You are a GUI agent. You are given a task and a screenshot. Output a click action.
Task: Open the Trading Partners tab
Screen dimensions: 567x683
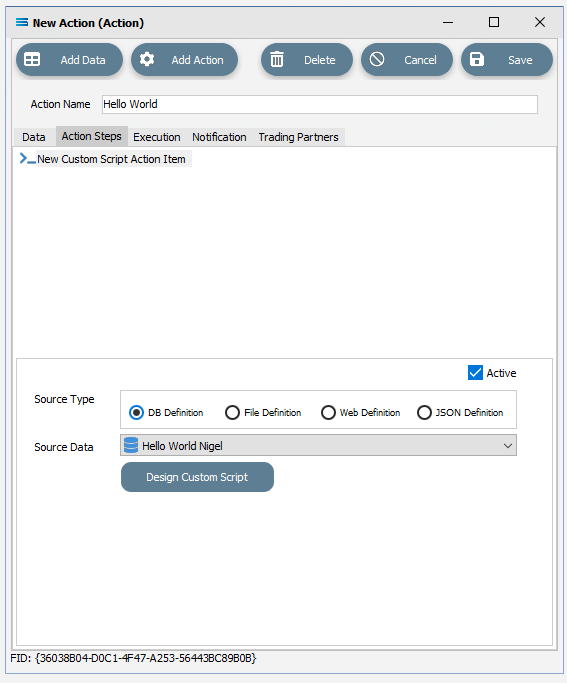pos(298,137)
